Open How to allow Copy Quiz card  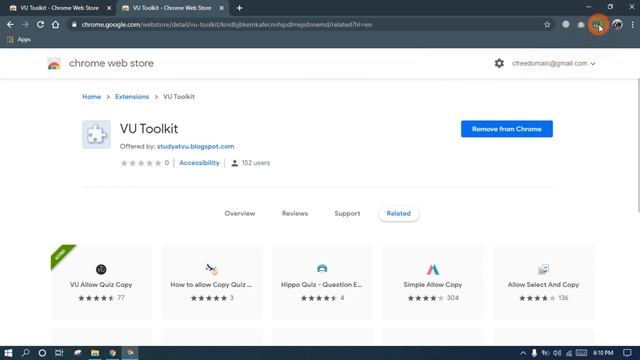(x=211, y=282)
